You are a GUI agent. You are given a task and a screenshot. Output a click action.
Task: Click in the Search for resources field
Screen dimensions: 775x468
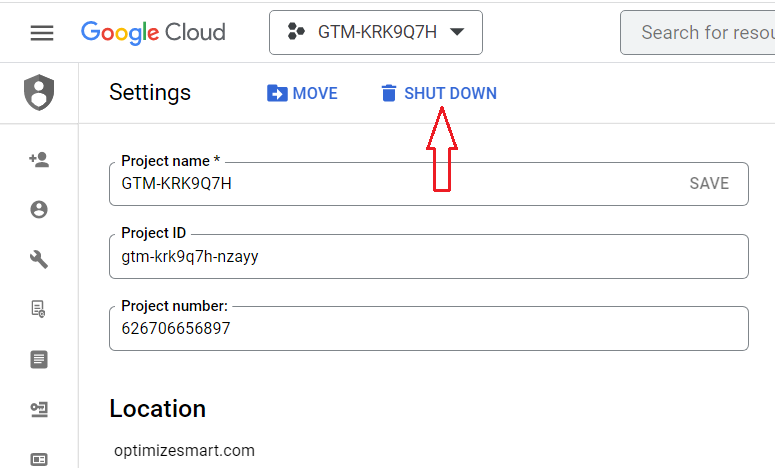[x=698, y=33]
